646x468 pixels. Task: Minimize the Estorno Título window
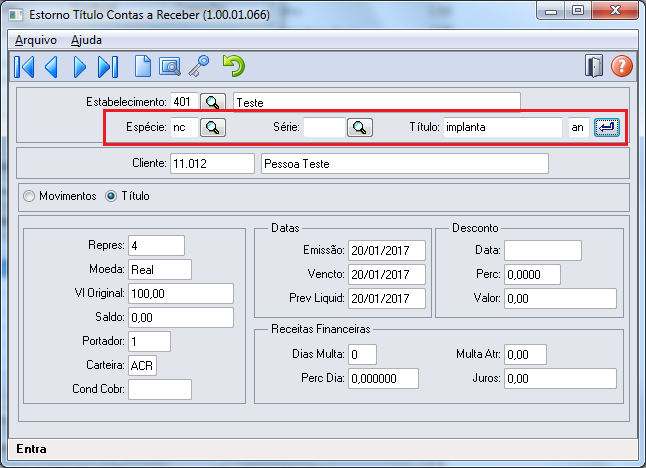551,11
